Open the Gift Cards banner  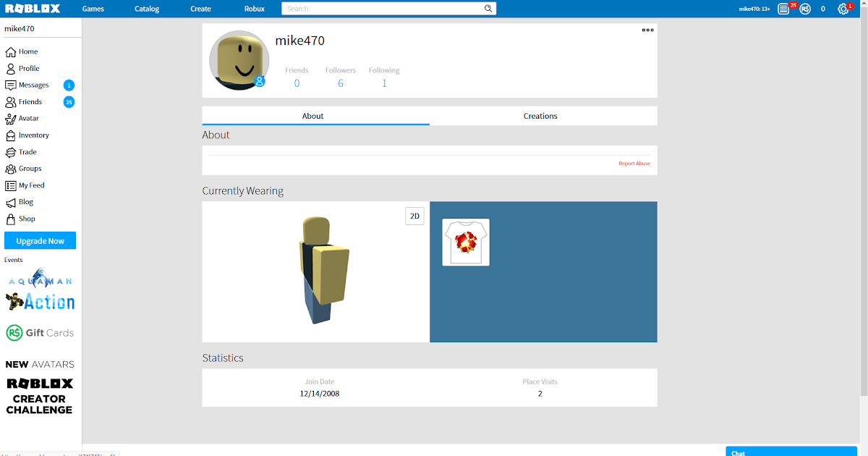pos(40,332)
